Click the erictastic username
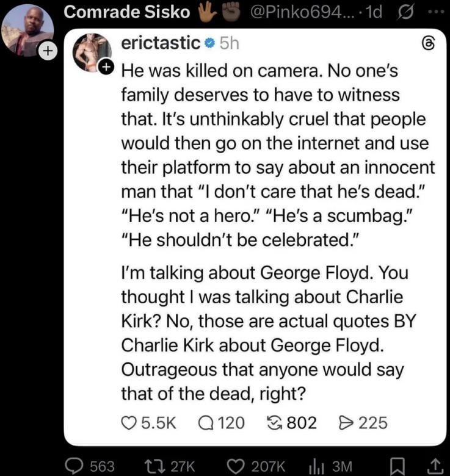The image size is (450, 476). [161, 43]
